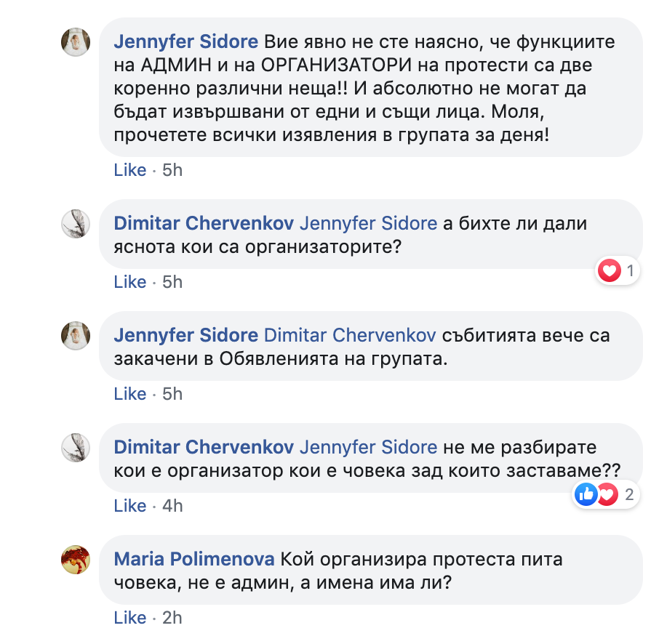Open the reaction count showing 1
The image size is (659, 644).
point(628,270)
